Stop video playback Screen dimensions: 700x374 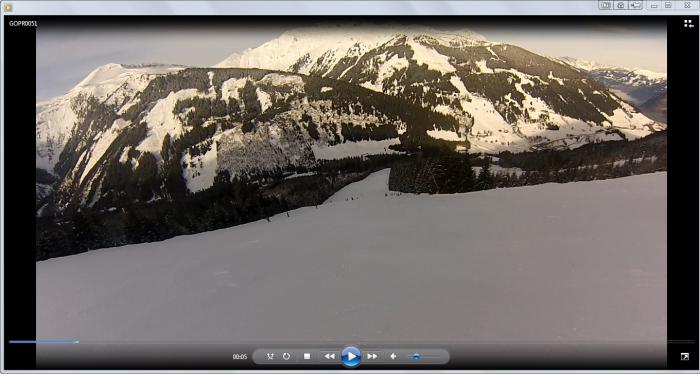(x=307, y=356)
